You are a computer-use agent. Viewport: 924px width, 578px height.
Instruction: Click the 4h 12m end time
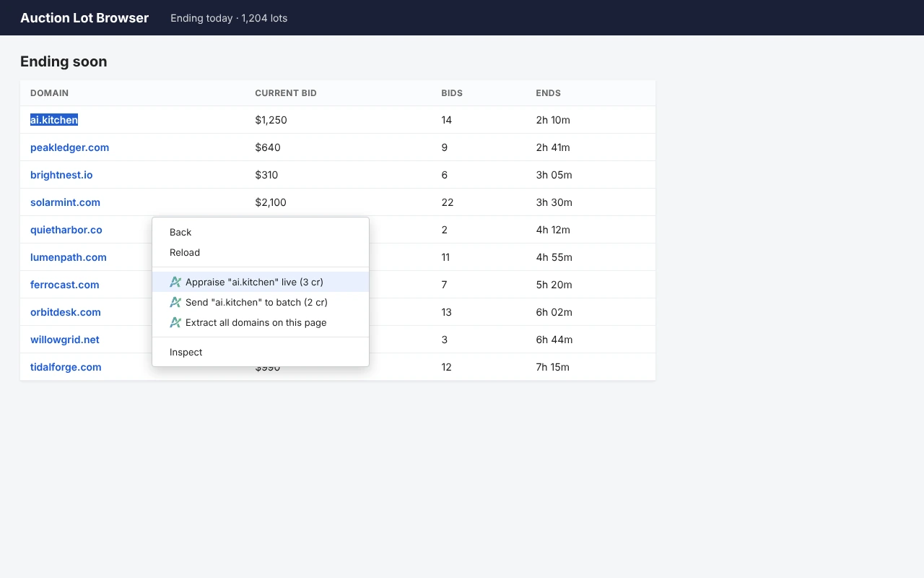tap(553, 230)
